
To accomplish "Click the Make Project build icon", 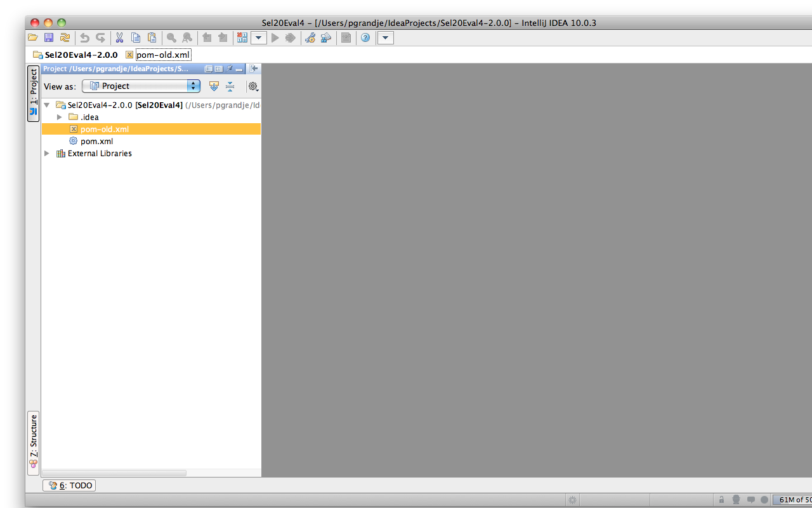I will [242, 38].
